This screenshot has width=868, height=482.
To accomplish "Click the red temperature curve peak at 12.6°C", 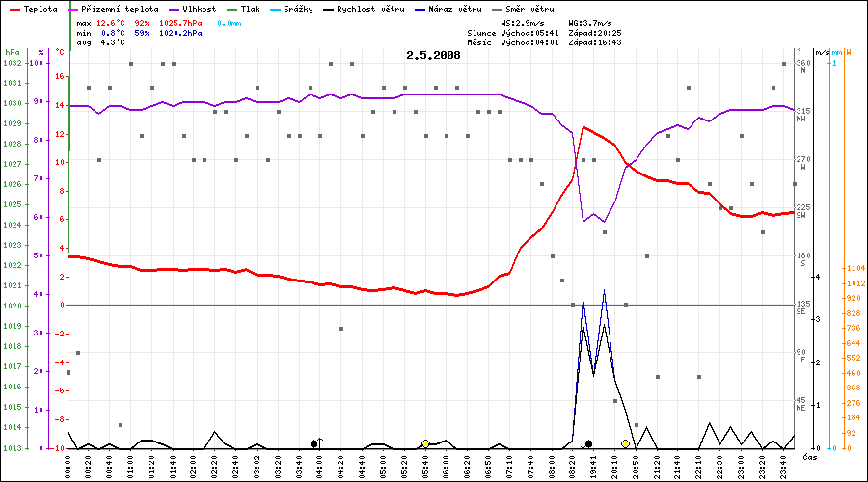I will coord(583,126).
